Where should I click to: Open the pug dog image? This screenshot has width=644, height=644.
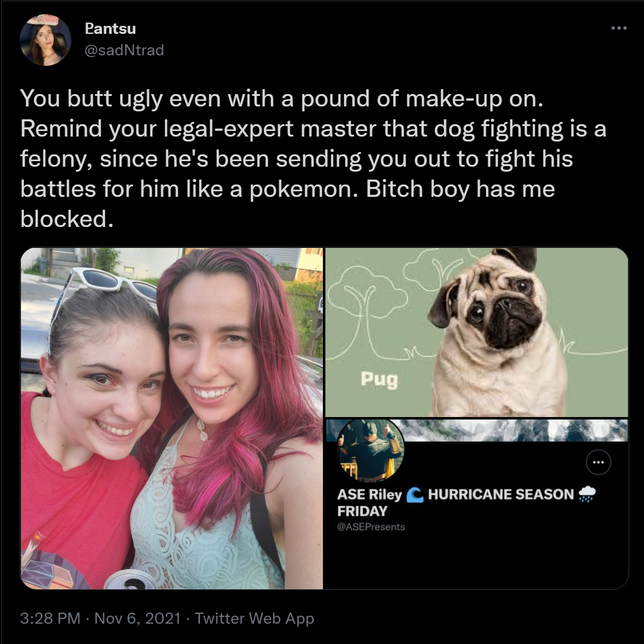coord(477,332)
